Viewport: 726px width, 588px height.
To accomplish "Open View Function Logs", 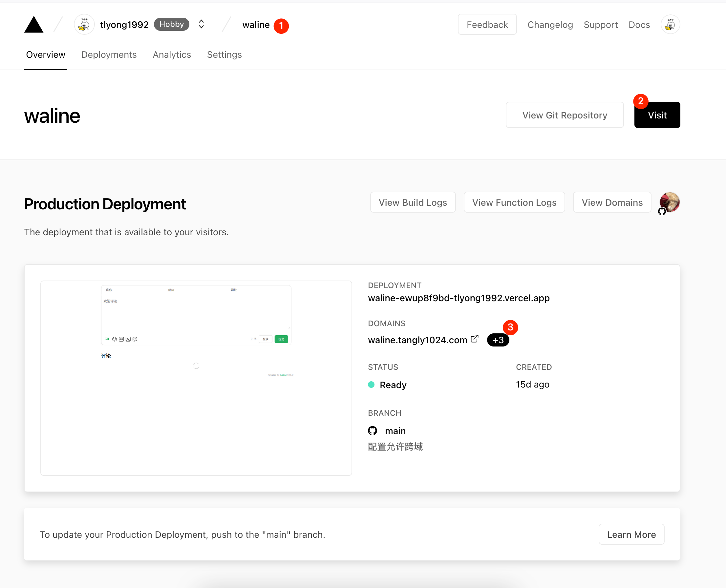I will tap(514, 202).
